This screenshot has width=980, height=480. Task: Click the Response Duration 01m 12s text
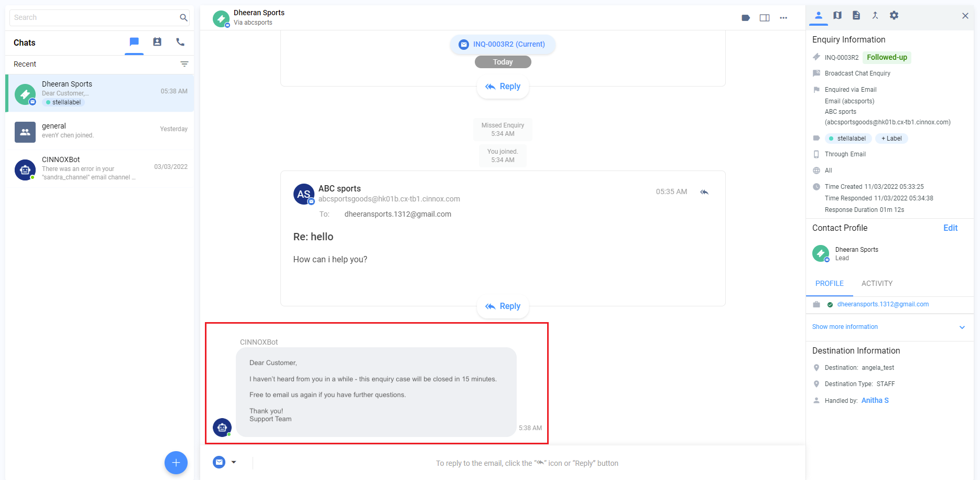[864, 210]
